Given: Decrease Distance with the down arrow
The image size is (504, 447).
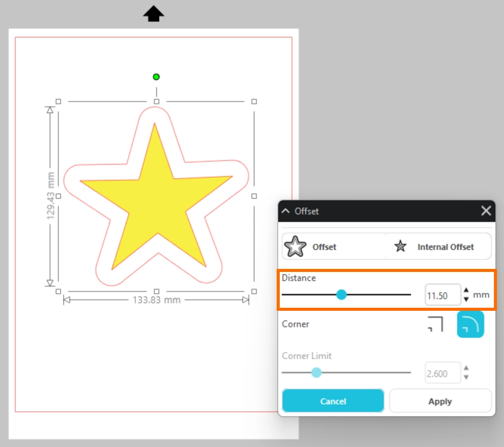Looking at the screenshot, I should click(x=466, y=299).
